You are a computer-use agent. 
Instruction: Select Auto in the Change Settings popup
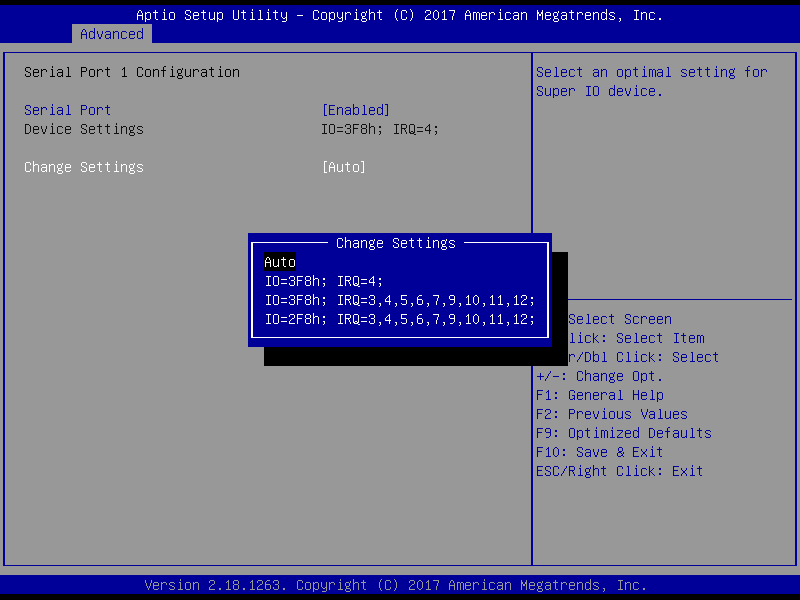point(280,262)
